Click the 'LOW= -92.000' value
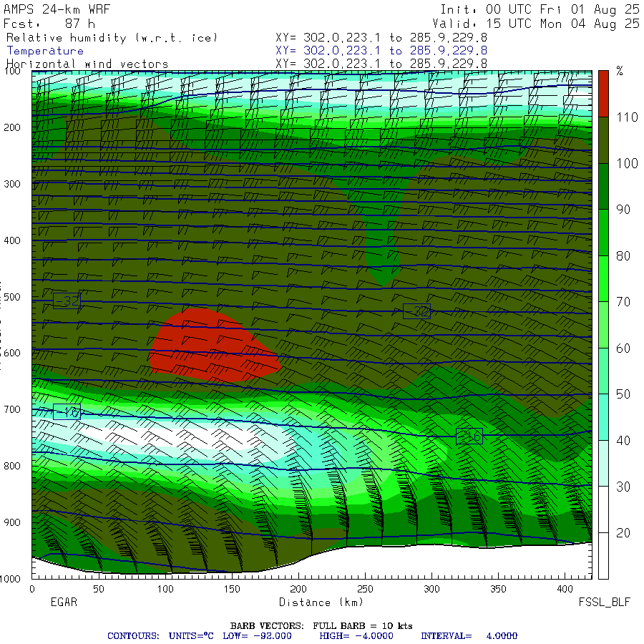 coord(258,636)
